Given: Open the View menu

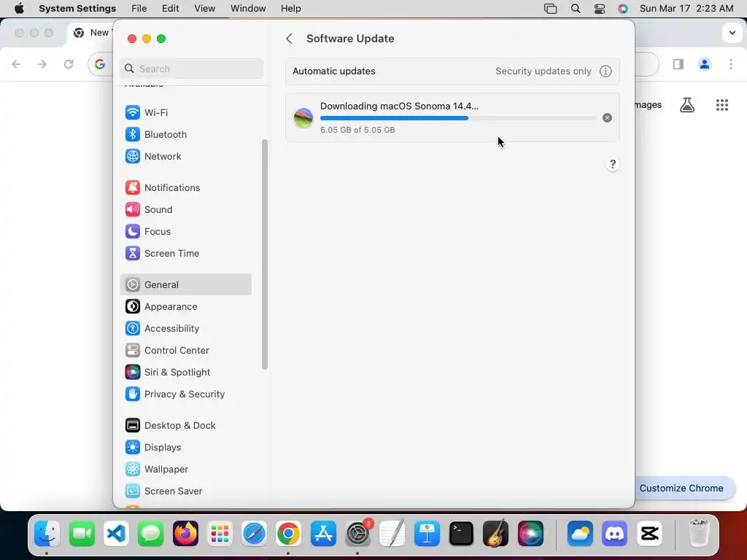Looking at the screenshot, I should coord(205,9).
